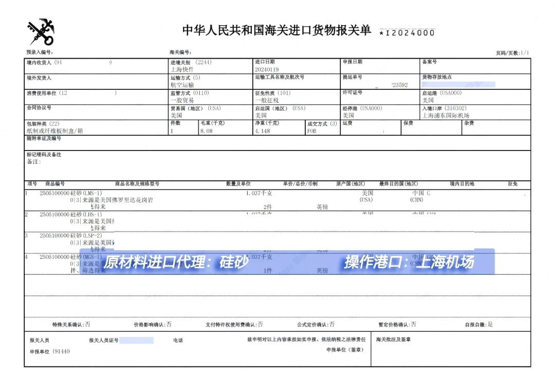Click 支付特许权使用费确认:否
Screen dimensions: 555x392
click(234, 324)
